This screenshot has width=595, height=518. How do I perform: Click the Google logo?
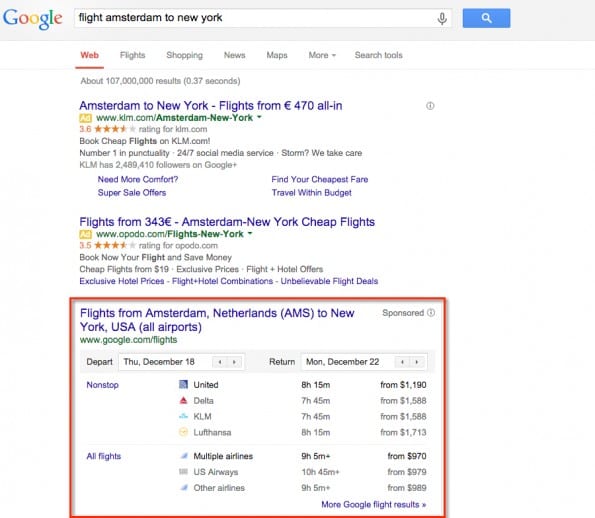pyautogui.click(x=33, y=19)
